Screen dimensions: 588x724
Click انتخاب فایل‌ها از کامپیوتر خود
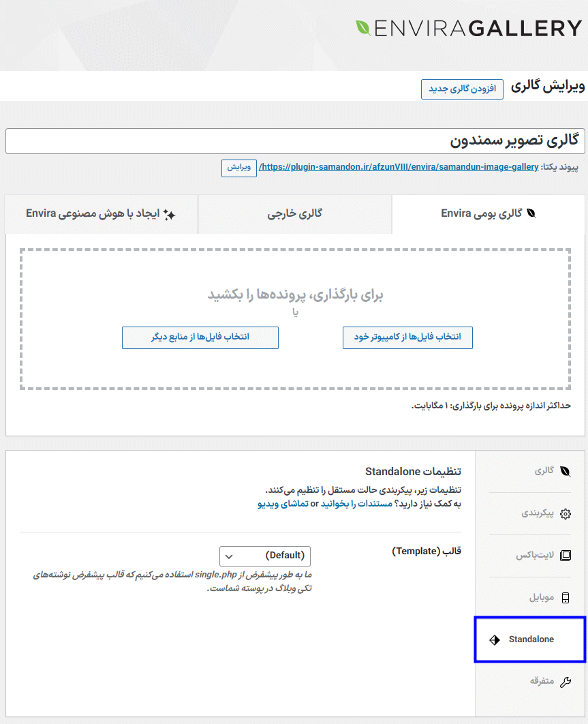pos(407,337)
